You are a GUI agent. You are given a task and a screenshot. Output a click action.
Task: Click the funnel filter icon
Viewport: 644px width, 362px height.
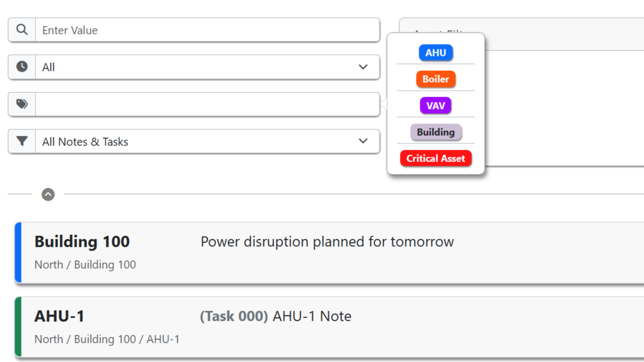pos(22,142)
